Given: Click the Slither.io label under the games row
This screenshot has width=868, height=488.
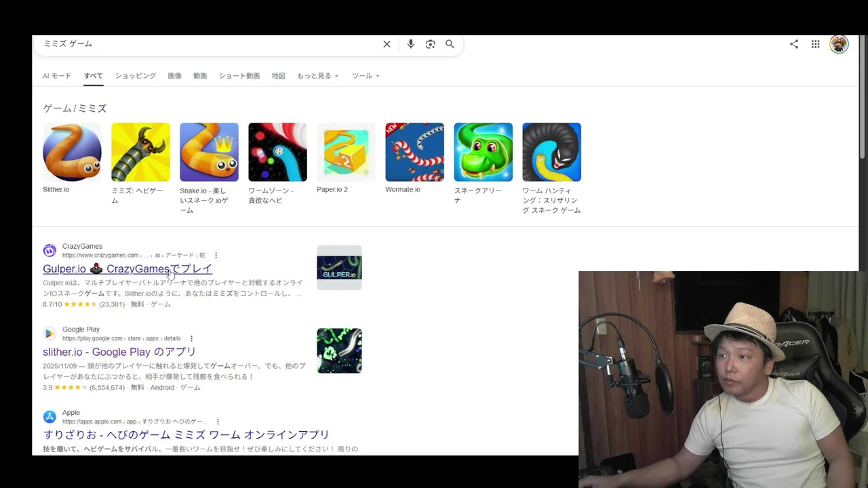Looking at the screenshot, I should coord(56,189).
